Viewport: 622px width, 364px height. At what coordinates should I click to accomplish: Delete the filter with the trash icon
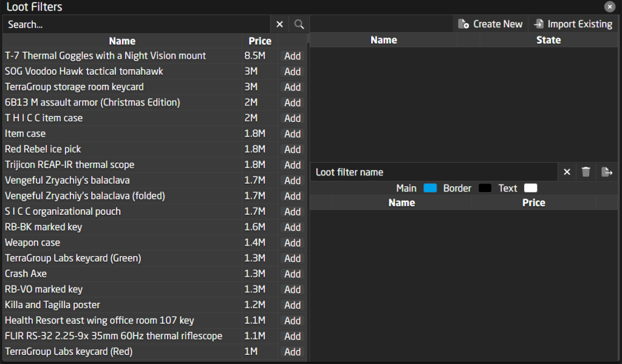pos(586,172)
